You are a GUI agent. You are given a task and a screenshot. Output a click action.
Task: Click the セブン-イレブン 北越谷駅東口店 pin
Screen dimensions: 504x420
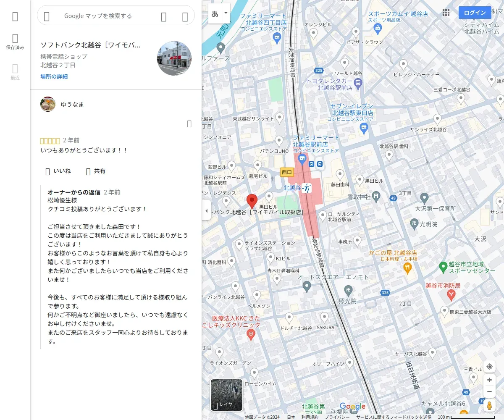pos(364,129)
